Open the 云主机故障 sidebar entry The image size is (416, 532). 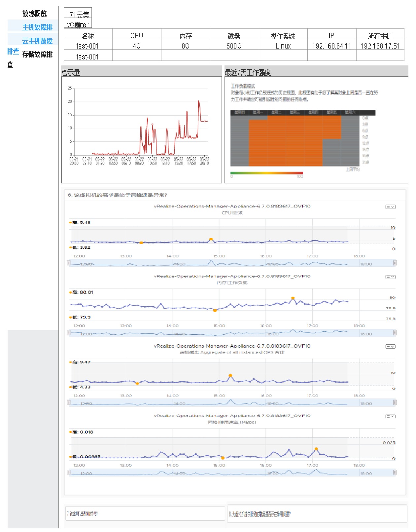click(x=37, y=41)
